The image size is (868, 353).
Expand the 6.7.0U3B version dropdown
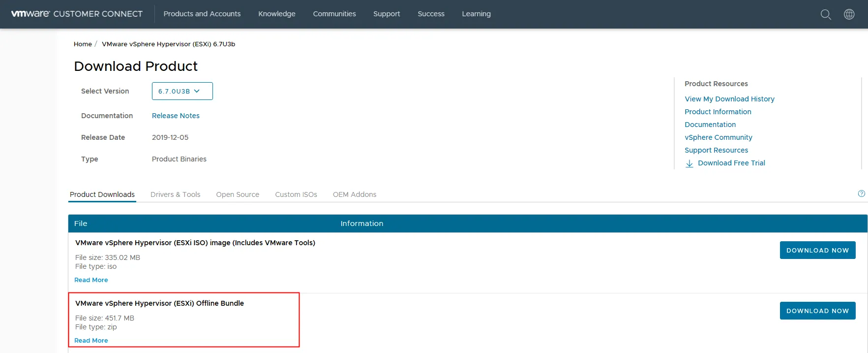click(x=182, y=91)
